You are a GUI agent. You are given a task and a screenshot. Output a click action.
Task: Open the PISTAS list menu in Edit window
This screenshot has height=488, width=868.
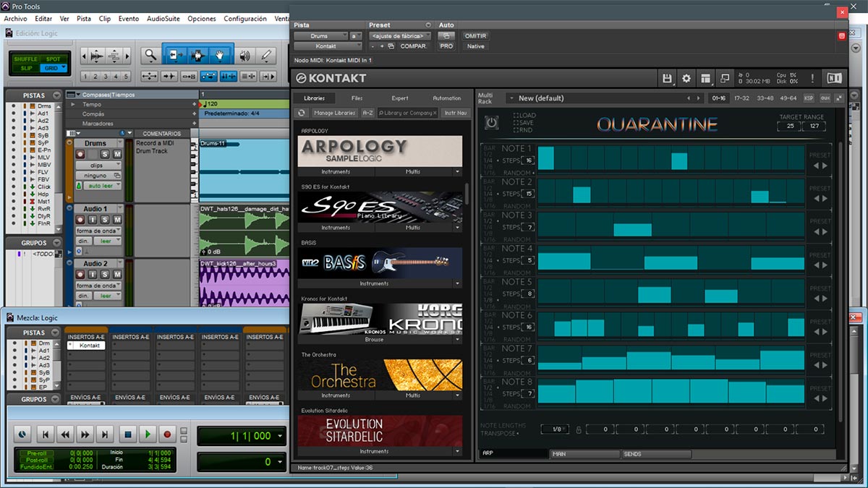[56, 95]
